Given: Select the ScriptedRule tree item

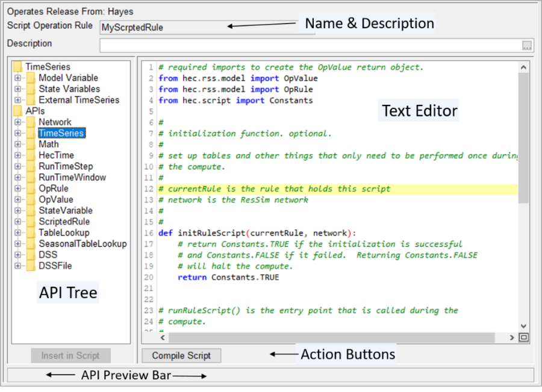Looking at the screenshot, I should point(64,222).
